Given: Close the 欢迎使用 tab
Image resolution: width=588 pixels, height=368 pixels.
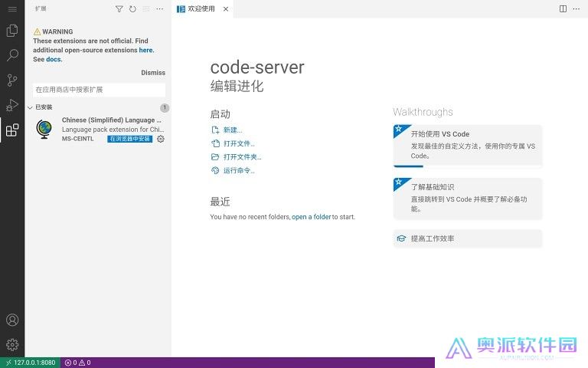Looking at the screenshot, I should (226, 9).
